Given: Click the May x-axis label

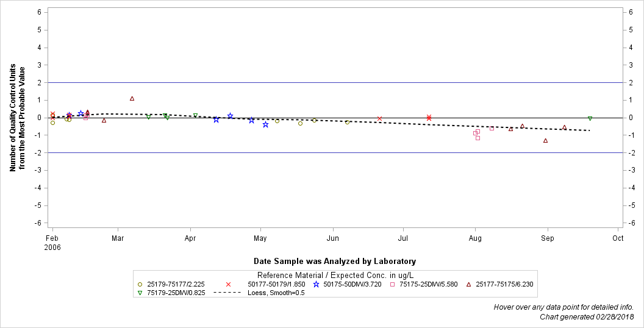Looking at the screenshot, I should point(260,238).
